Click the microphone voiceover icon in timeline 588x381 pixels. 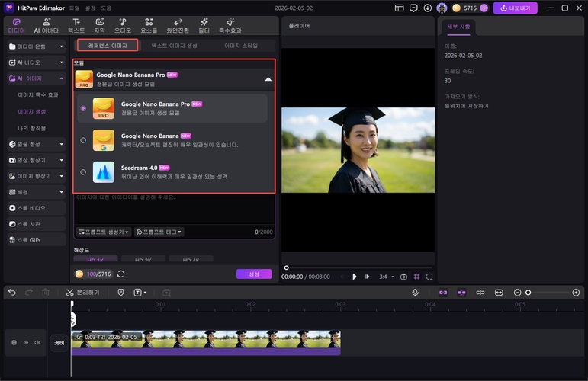[x=416, y=293]
